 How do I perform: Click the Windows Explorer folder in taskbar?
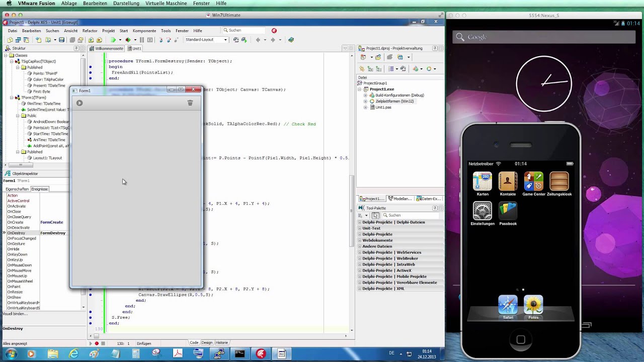click(53, 354)
